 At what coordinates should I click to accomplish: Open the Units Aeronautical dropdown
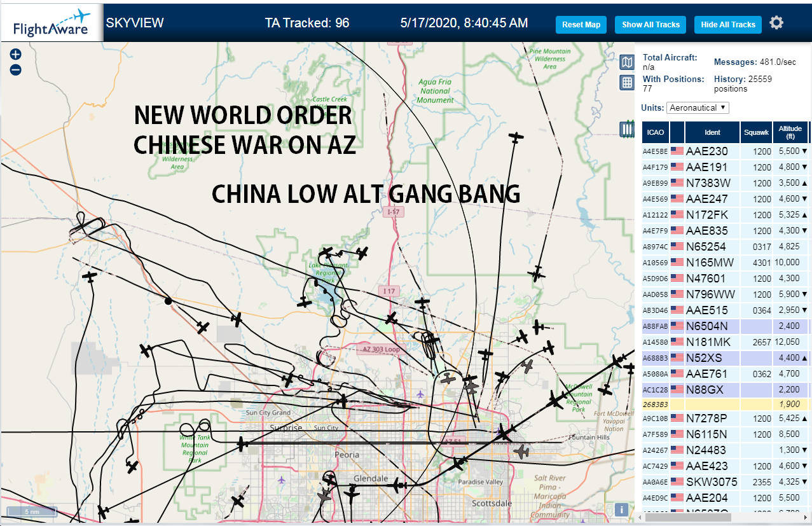[698, 108]
